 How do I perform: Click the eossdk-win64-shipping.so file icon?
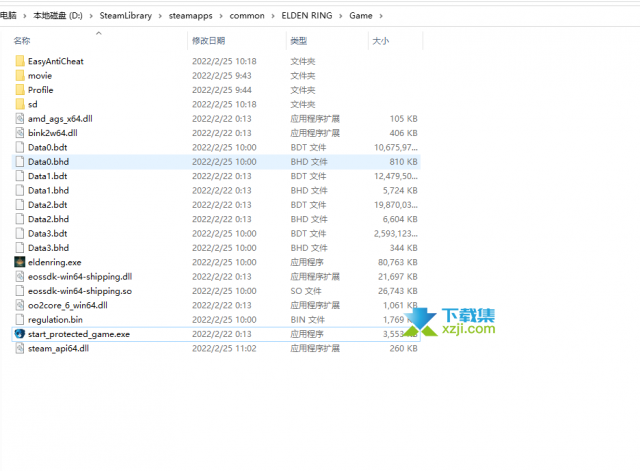pyautogui.click(x=20, y=291)
